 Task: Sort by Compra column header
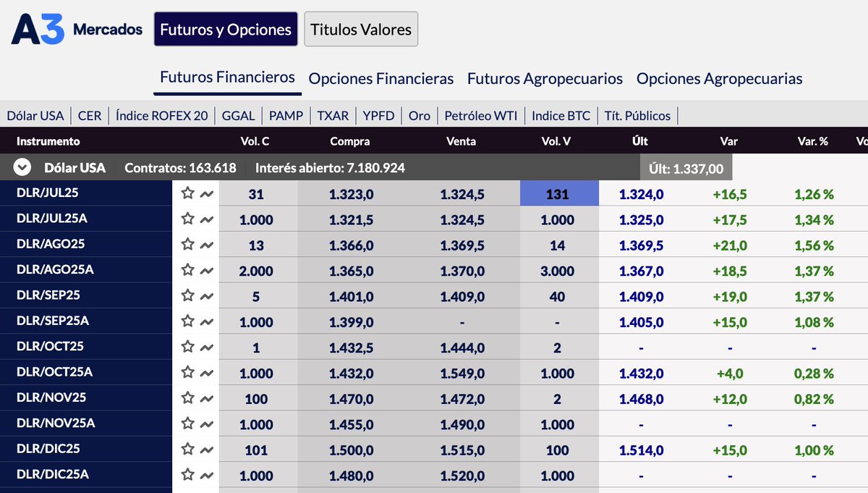pyautogui.click(x=350, y=141)
